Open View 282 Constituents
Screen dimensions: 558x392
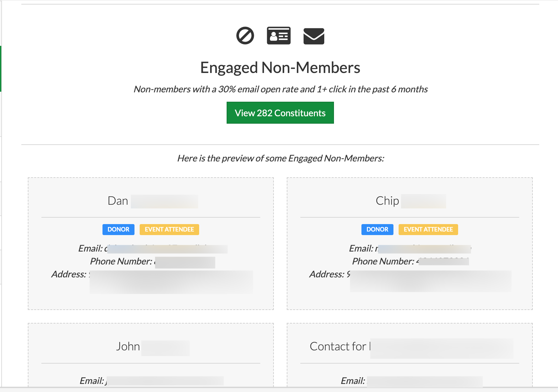pos(280,113)
